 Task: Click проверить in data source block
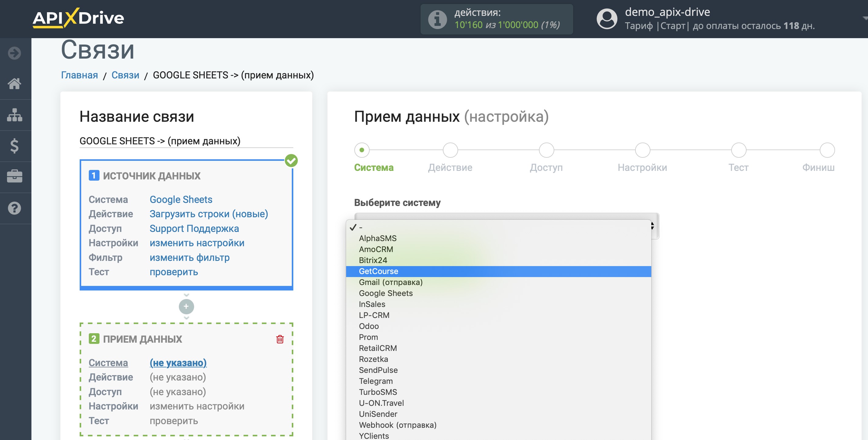[174, 272]
